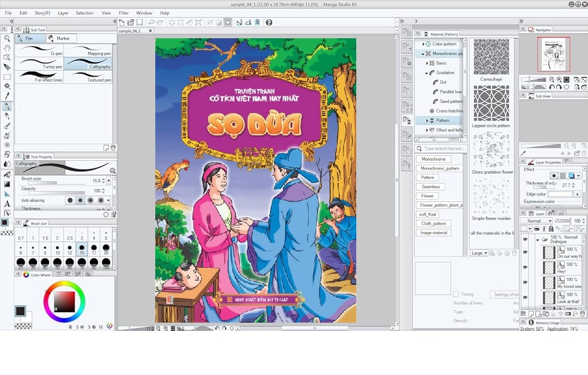Select the Magnifier tool in the left toolbar

click(x=7, y=38)
